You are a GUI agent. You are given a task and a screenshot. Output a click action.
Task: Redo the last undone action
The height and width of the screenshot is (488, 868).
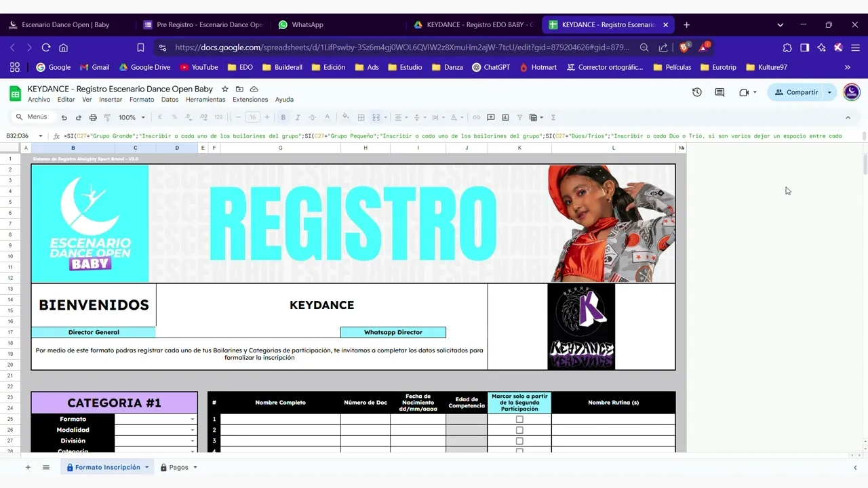coord(79,117)
